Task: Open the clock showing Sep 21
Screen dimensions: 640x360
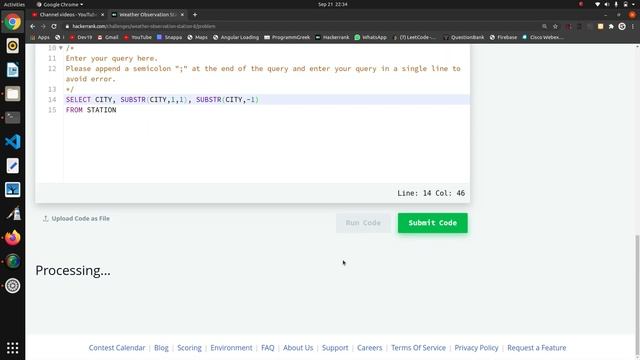Action: click(x=333, y=4)
